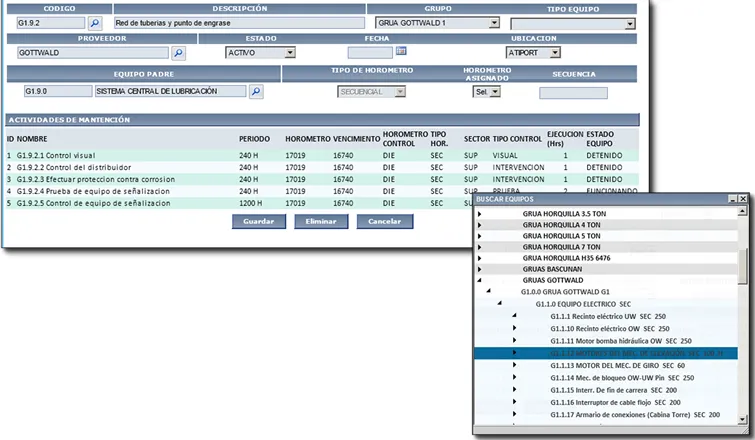This screenshot has width=755, height=440.
Task: Expand GRUA HORQUILLA H35 6476 node
Action: click(x=479, y=258)
